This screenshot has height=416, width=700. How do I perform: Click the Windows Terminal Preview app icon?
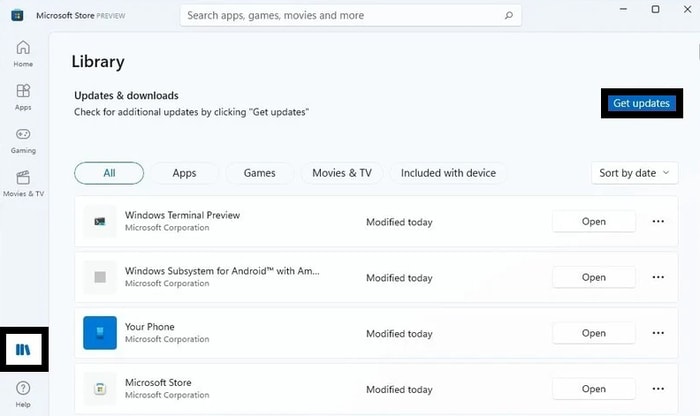100,221
